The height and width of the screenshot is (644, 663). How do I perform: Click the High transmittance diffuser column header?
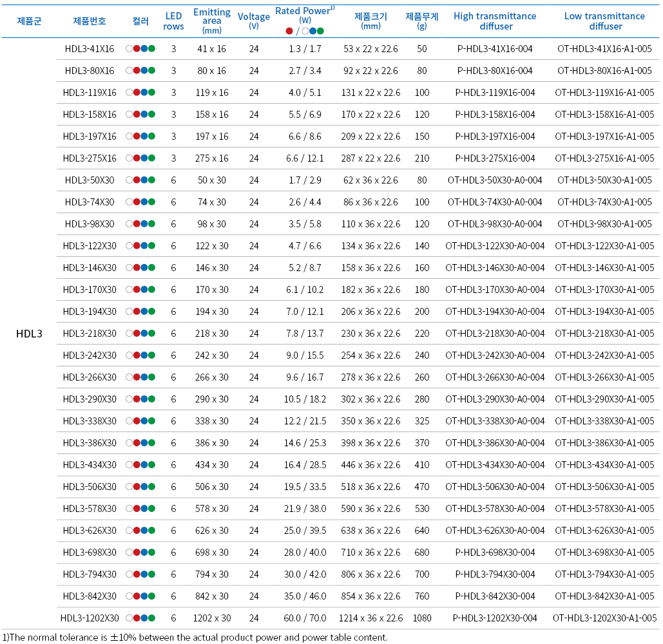pyautogui.click(x=495, y=21)
